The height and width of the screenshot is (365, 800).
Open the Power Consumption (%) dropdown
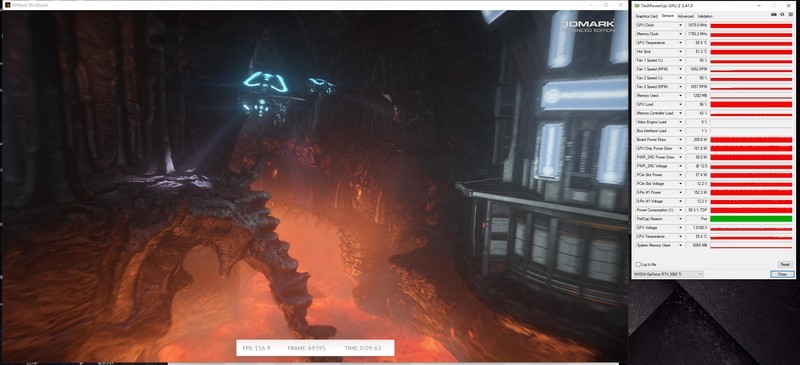coord(680,210)
